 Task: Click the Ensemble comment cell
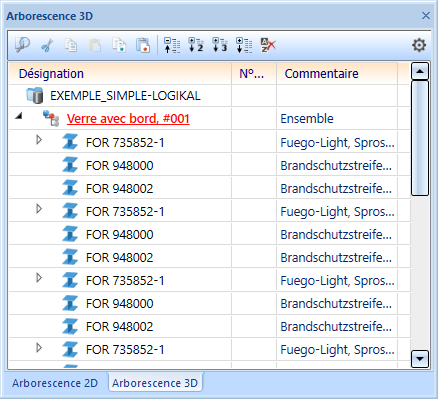coord(337,119)
